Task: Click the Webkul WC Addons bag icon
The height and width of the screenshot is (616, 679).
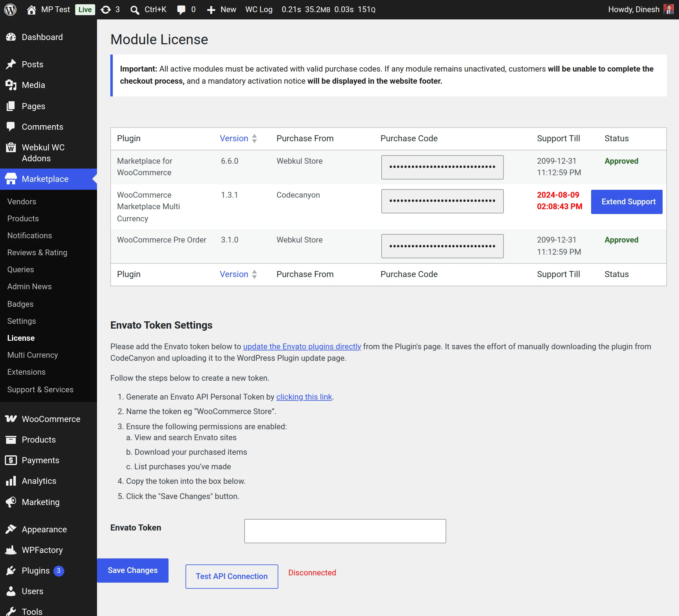Action: click(11, 147)
